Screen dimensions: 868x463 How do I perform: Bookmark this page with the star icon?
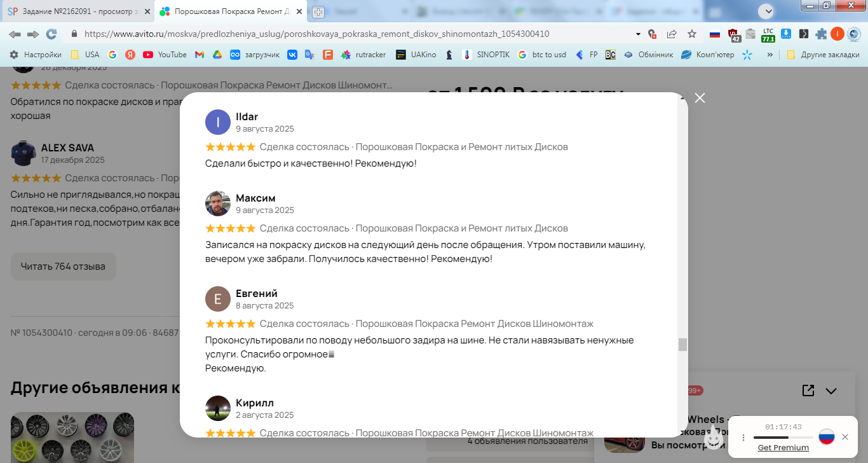pyautogui.click(x=692, y=34)
